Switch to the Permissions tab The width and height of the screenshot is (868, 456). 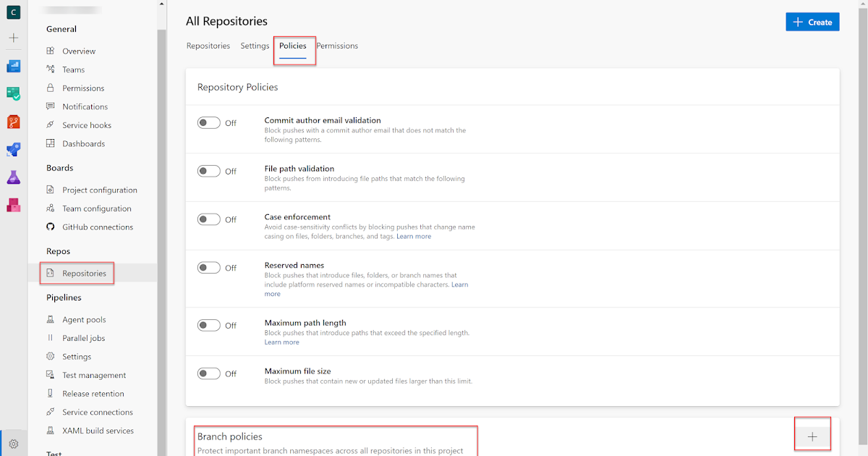tap(337, 45)
